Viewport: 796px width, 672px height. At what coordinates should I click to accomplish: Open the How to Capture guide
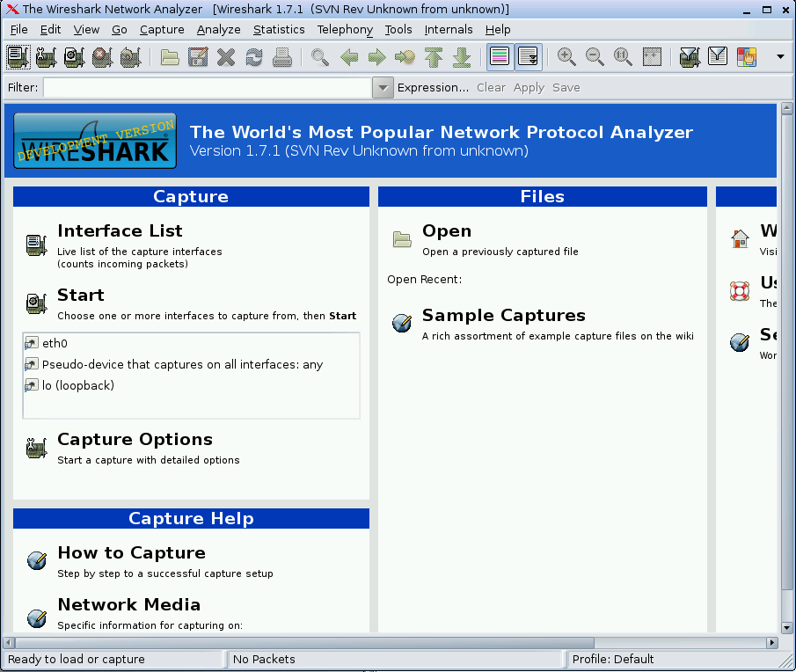click(x=131, y=552)
